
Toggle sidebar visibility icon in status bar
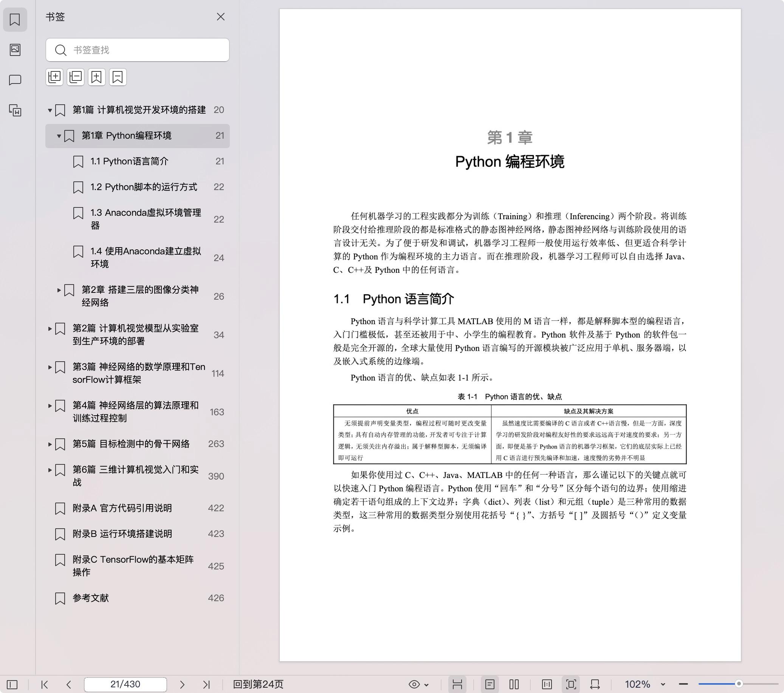pyautogui.click(x=12, y=685)
